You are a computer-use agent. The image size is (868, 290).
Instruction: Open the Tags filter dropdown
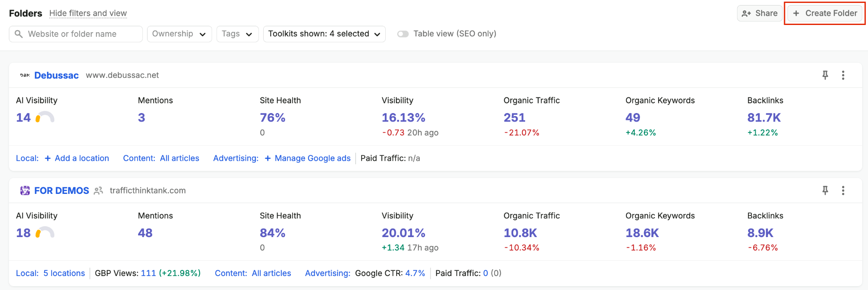click(x=237, y=34)
